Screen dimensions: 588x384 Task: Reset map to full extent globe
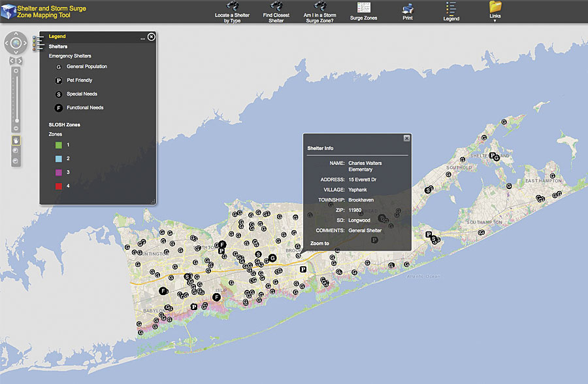[x=16, y=43]
